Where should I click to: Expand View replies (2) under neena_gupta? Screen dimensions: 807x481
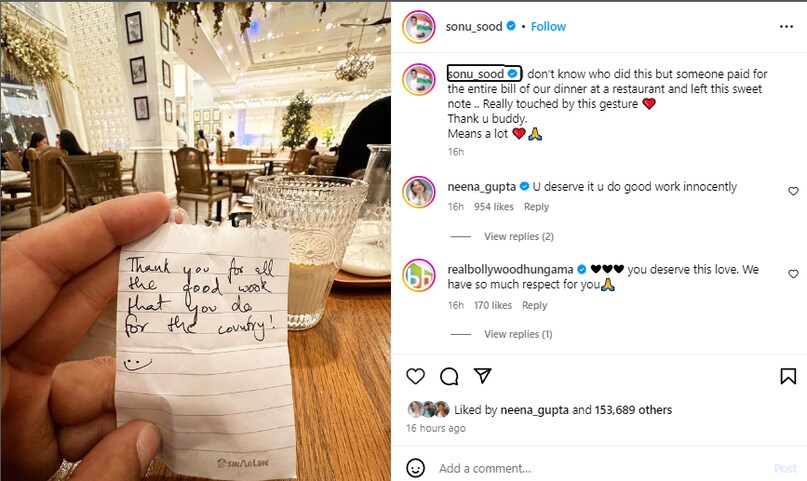518,236
